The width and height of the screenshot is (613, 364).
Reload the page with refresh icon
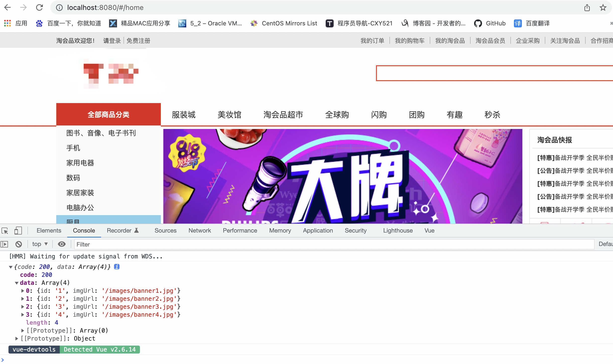39,7
